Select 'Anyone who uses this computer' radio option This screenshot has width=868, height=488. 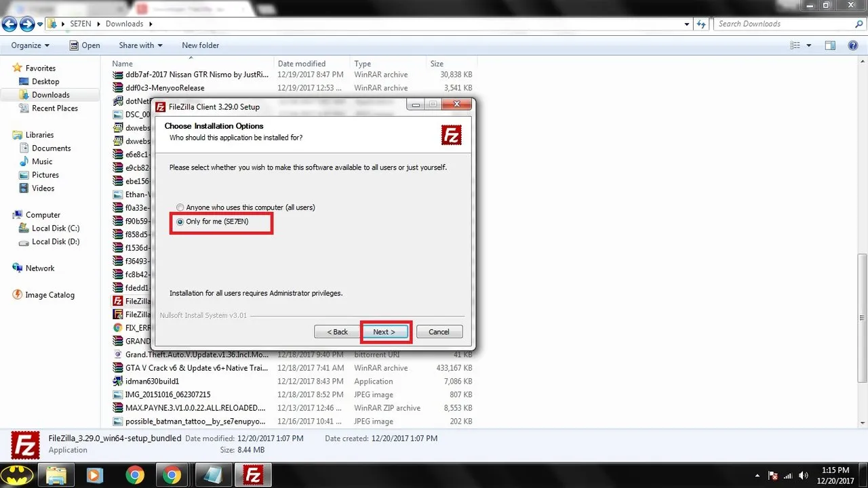pyautogui.click(x=245, y=207)
